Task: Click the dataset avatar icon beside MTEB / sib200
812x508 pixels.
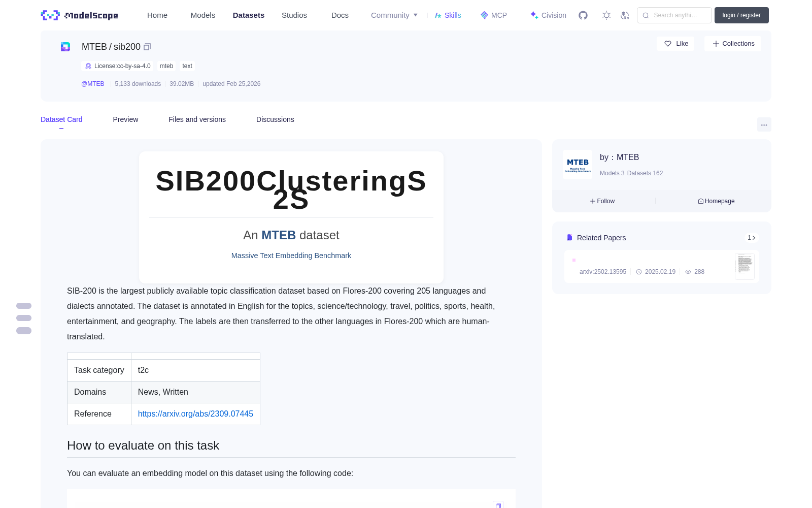Action: coord(65,47)
